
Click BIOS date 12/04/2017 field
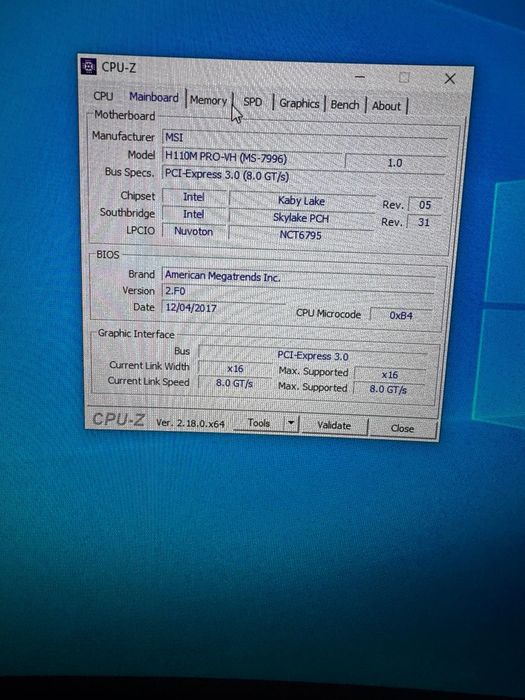click(223, 308)
